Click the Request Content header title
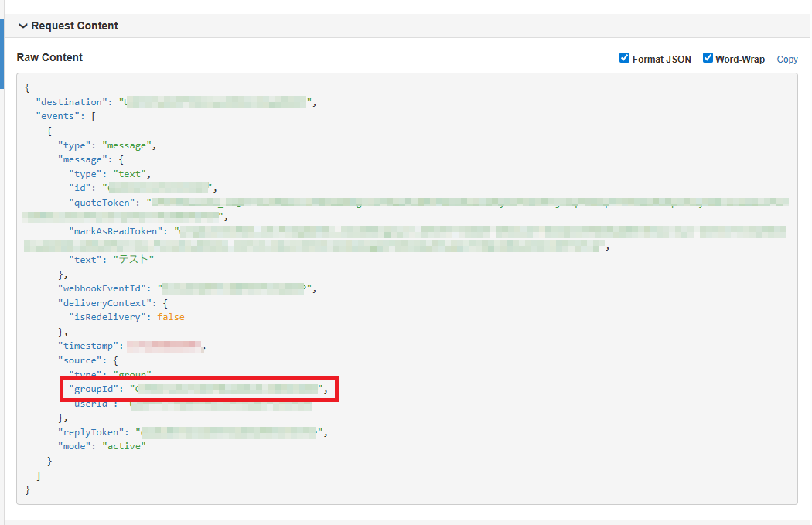Viewport: 812px width, 525px height. pyautogui.click(x=74, y=26)
